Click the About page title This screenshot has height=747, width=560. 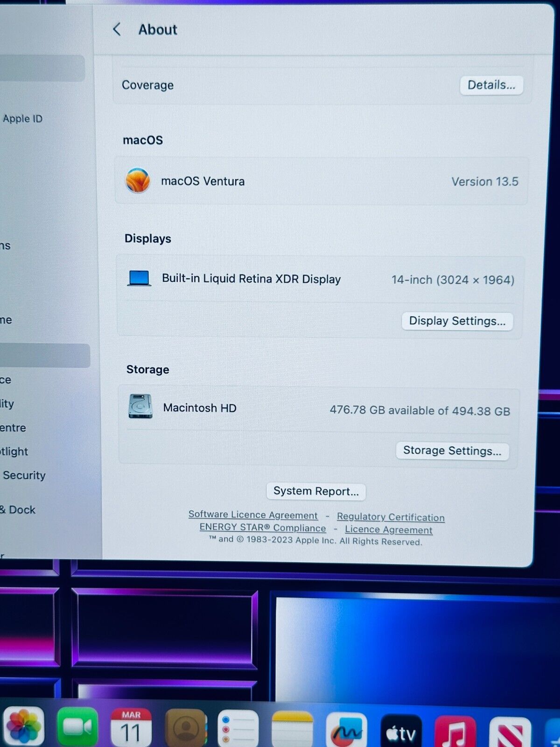coord(158,30)
